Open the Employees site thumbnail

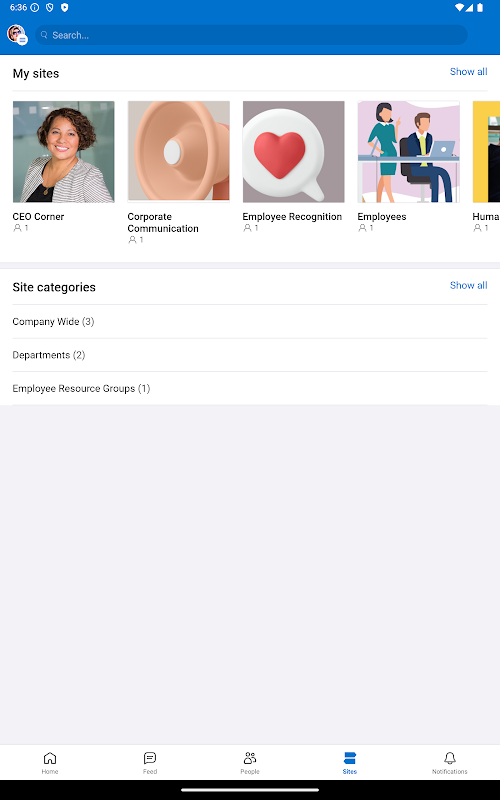point(409,152)
